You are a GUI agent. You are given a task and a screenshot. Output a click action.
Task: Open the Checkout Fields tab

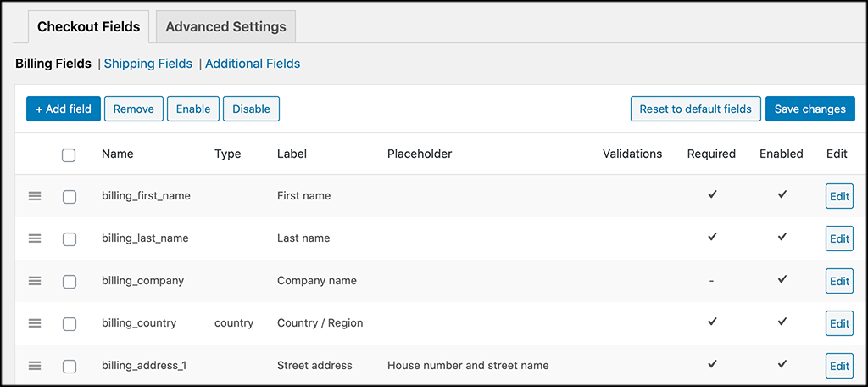pos(89,27)
